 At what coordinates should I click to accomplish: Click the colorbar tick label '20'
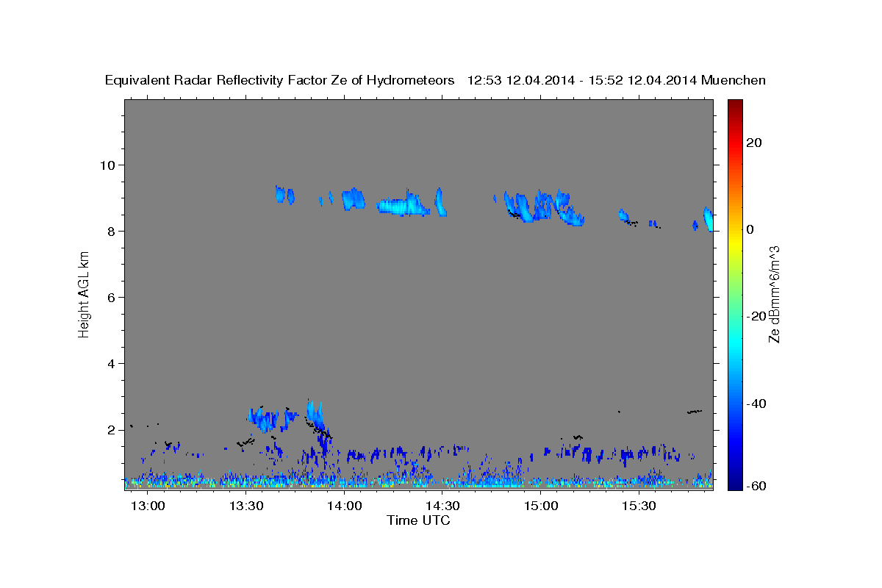(x=753, y=143)
